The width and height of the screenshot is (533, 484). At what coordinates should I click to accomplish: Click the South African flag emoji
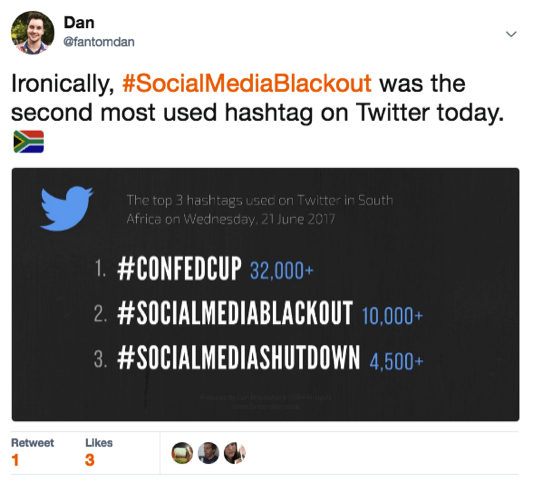coord(29,141)
